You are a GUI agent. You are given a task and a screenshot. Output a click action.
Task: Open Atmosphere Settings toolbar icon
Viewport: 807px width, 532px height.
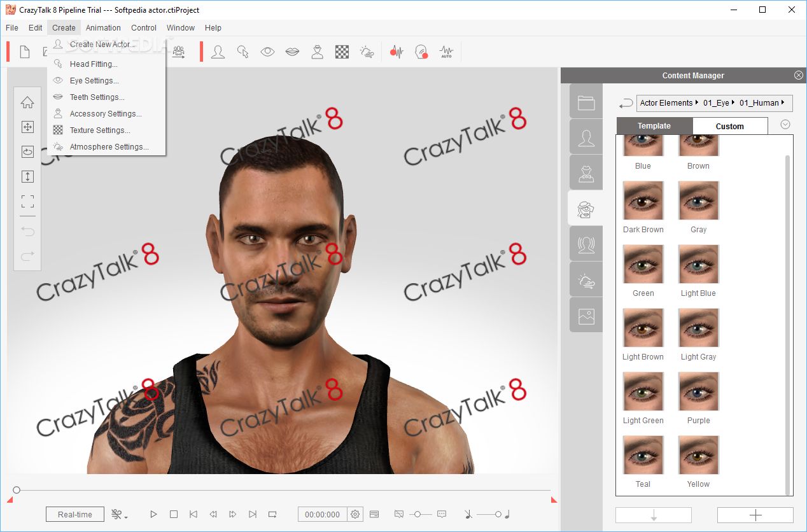367,52
